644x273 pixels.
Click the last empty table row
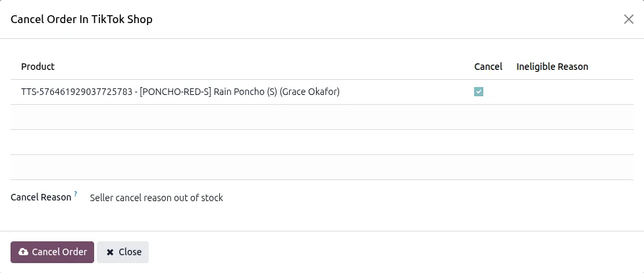[322, 167]
